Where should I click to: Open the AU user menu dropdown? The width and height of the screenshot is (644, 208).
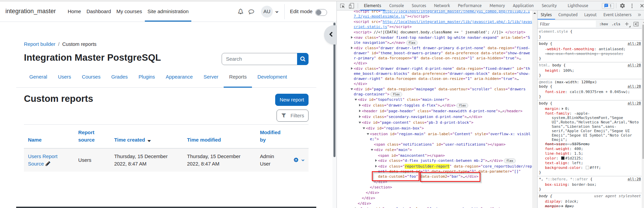[x=270, y=11]
